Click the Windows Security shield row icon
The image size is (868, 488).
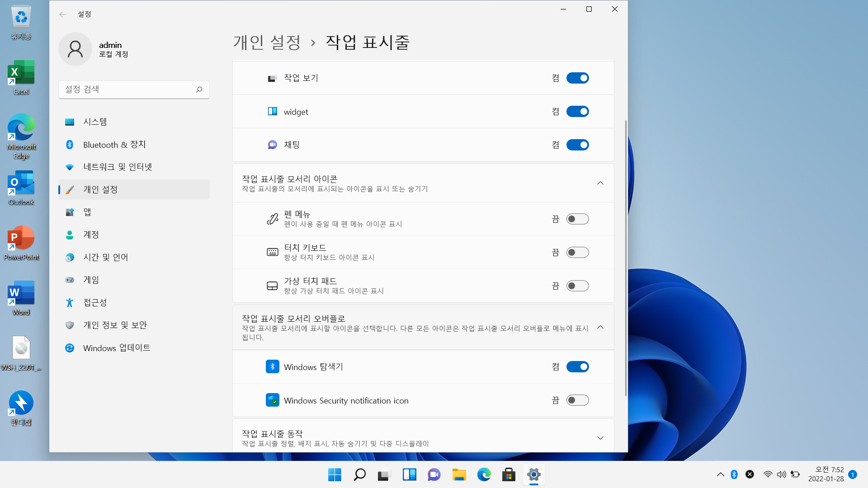272,400
